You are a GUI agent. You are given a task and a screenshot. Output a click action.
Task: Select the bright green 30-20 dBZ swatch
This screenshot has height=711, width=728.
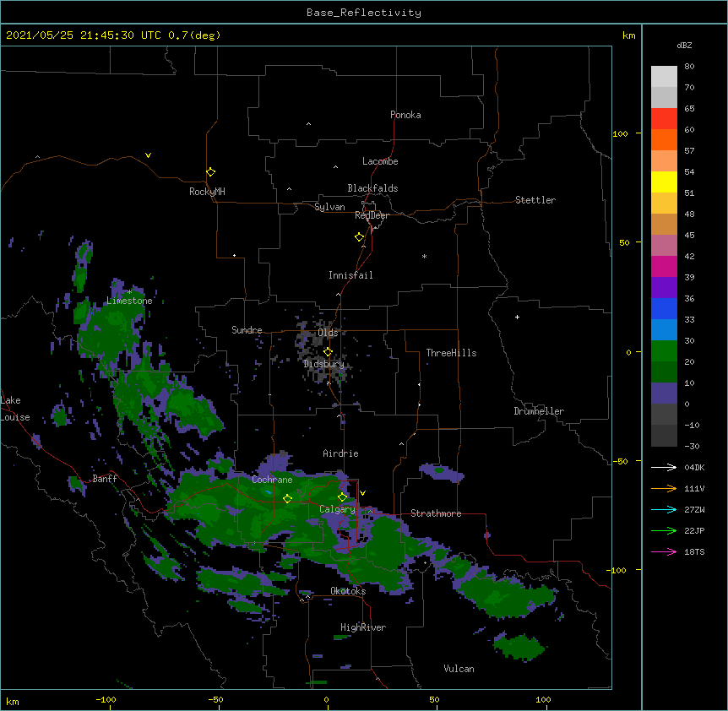(664, 351)
